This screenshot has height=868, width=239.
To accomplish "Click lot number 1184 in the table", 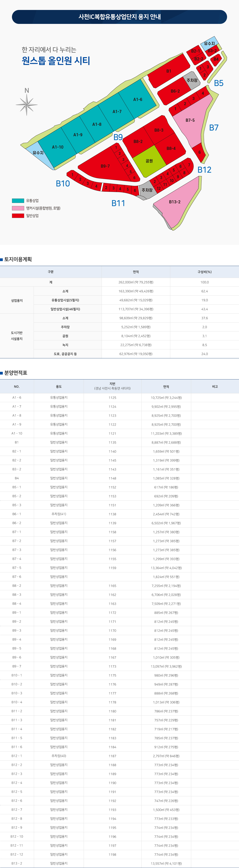I will [x=113, y=747].
